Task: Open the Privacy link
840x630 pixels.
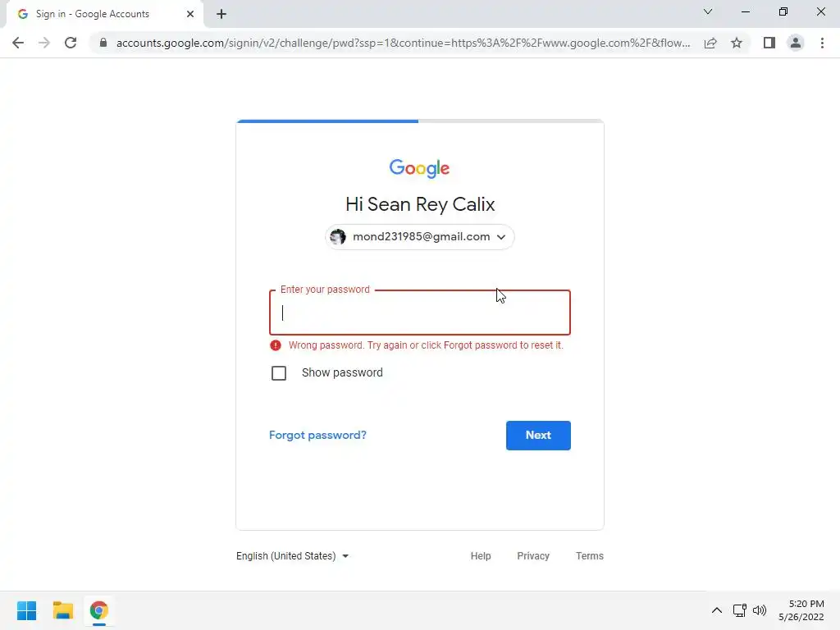Action: pos(533,556)
